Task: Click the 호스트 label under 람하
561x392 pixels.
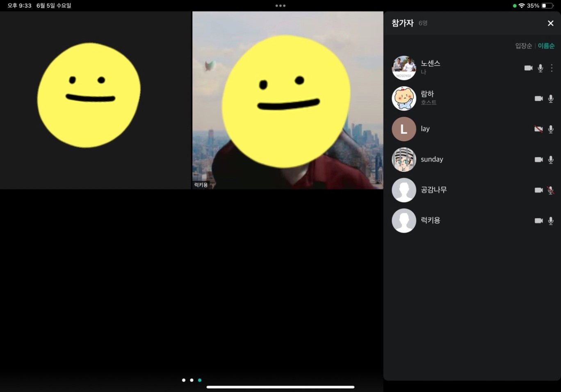Action: tap(429, 103)
